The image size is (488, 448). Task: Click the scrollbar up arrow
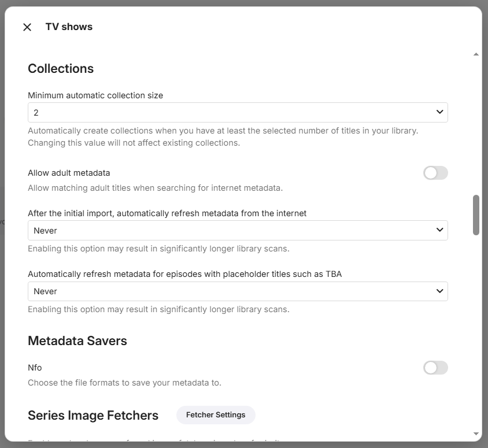[476, 54]
